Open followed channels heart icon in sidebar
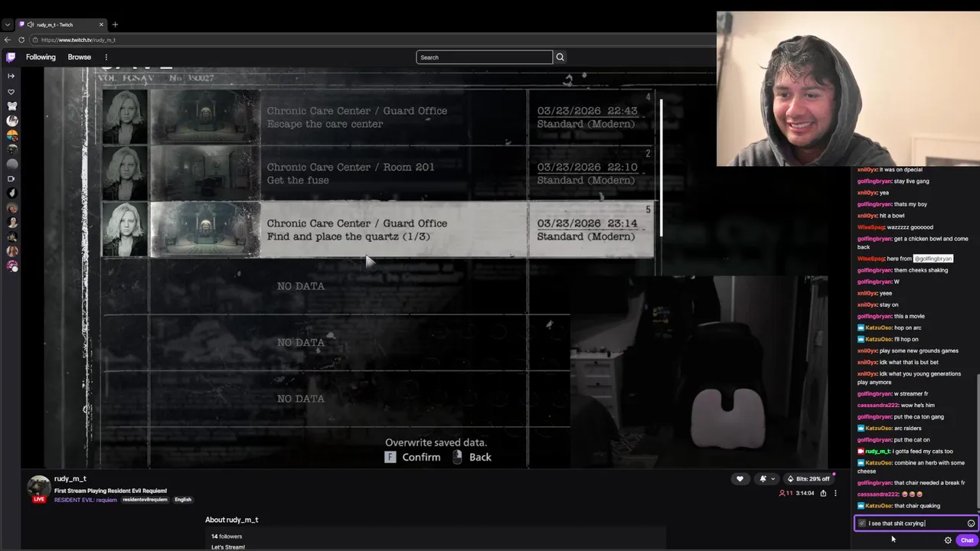 (11, 92)
